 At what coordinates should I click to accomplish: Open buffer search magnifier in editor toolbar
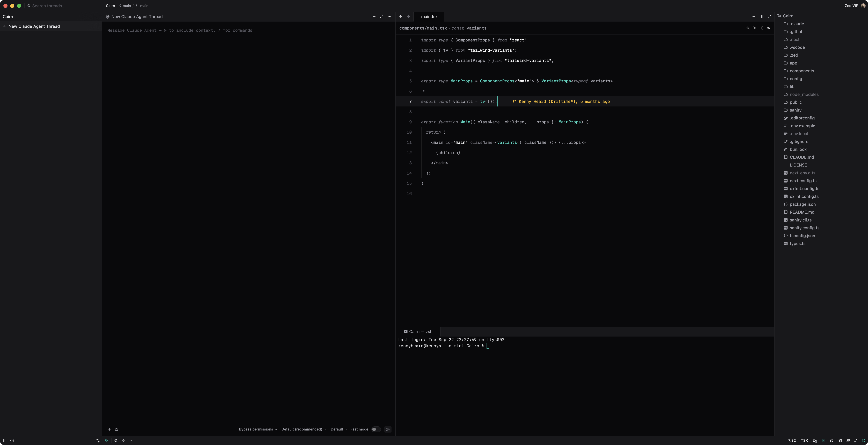click(748, 28)
